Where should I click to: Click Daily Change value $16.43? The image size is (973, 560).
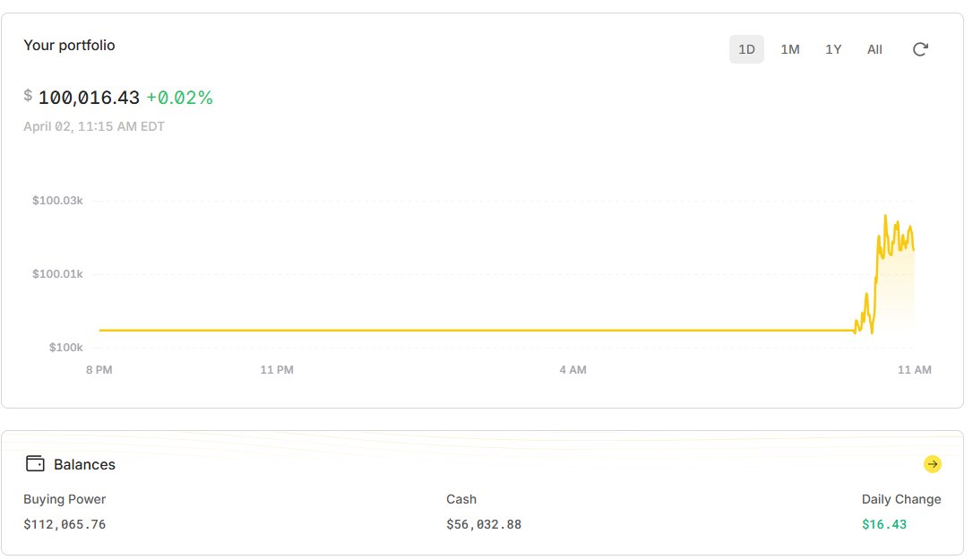(x=883, y=525)
